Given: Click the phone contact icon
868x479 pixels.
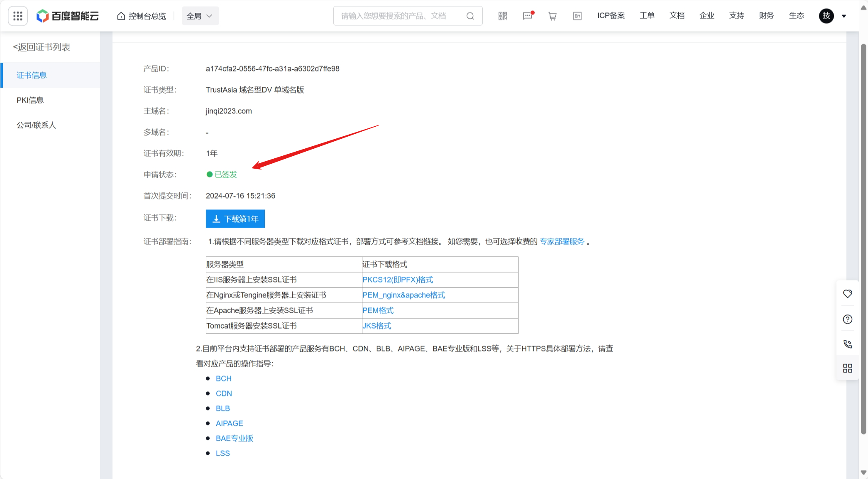Looking at the screenshot, I should [x=848, y=344].
